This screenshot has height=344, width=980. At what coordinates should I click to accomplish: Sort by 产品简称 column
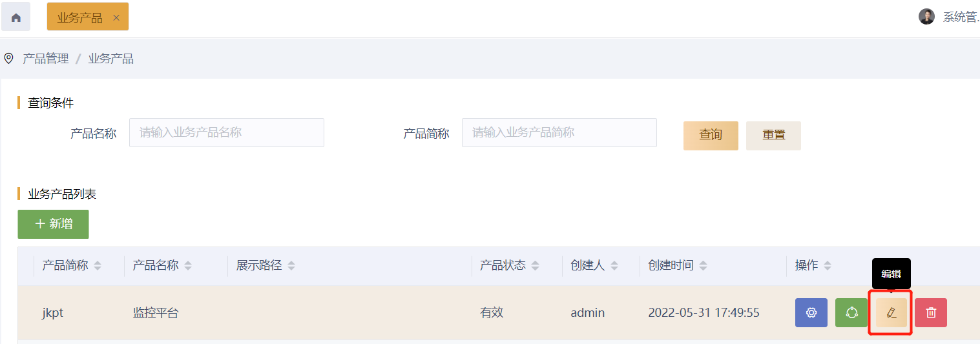tap(98, 265)
